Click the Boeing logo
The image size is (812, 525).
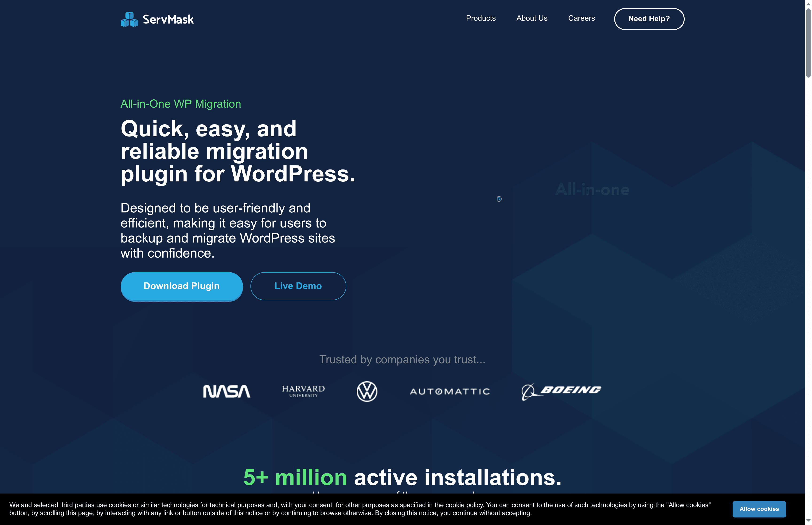[561, 391]
